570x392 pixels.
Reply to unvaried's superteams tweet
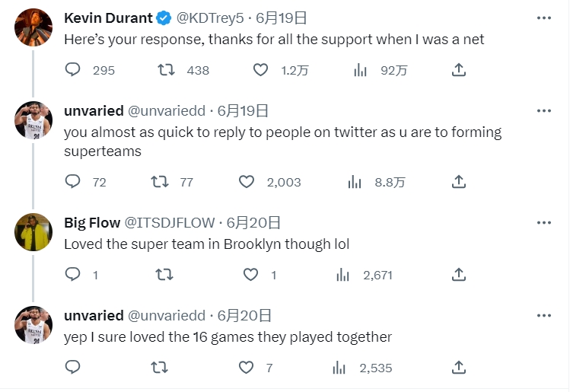click(x=73, y=182)
